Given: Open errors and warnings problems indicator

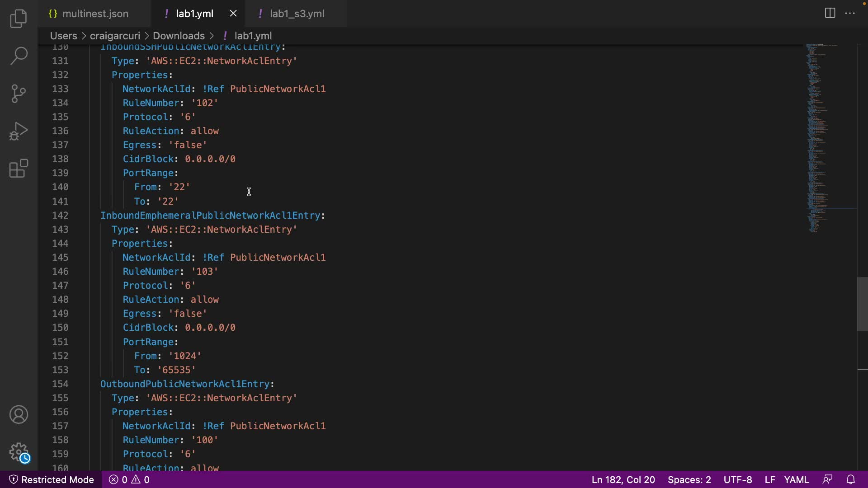Looking at the screenshot, I should pos(130,479).
